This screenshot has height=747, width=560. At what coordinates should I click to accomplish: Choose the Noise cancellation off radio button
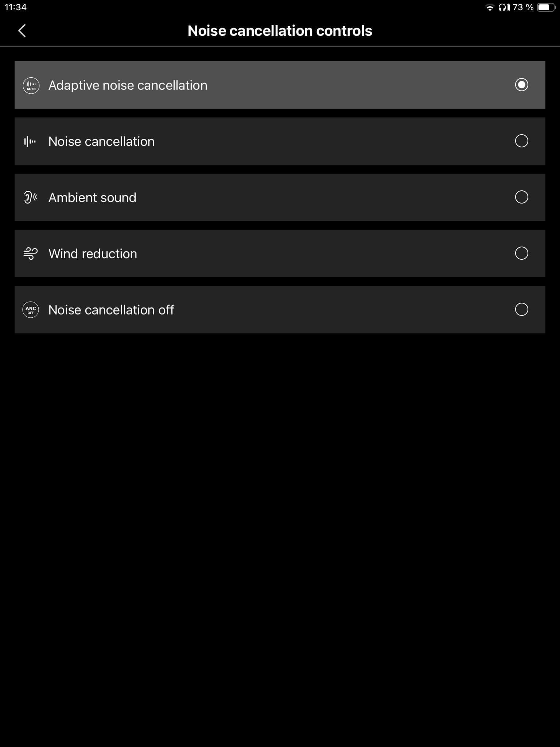(521, 309)
